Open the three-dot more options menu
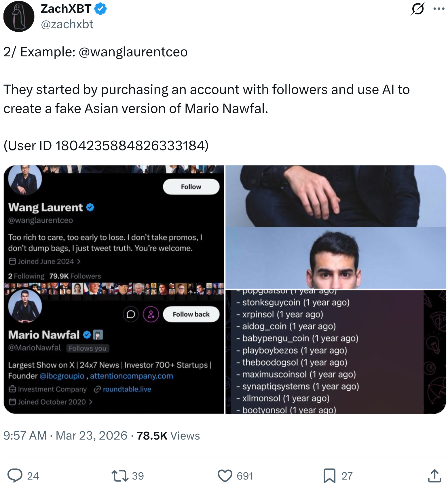The height and width of the screenshot is (483, 448). point(439,9)
